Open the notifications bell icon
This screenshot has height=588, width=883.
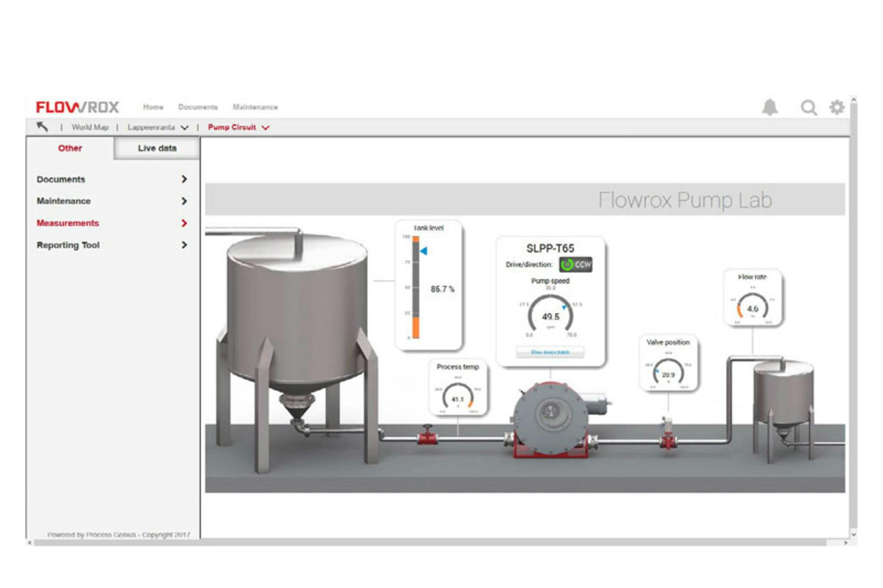(770, 107)
